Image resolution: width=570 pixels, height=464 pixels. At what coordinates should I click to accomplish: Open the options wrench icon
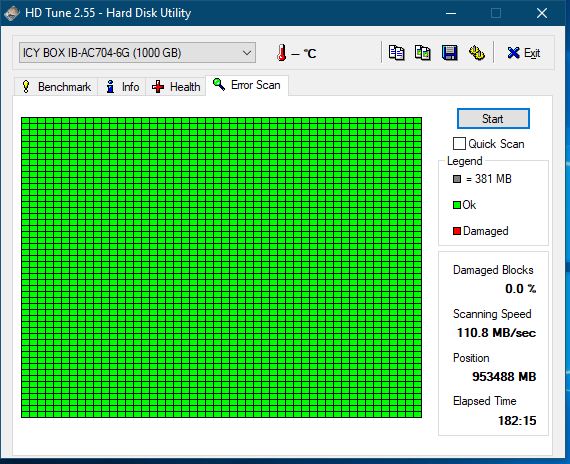(x=476, y=53)
